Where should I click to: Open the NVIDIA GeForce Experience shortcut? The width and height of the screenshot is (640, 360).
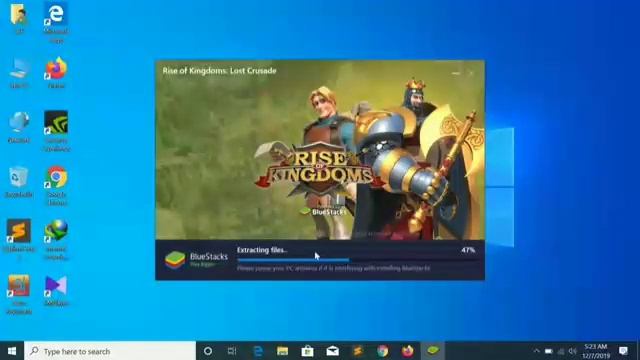coord(56,131)
